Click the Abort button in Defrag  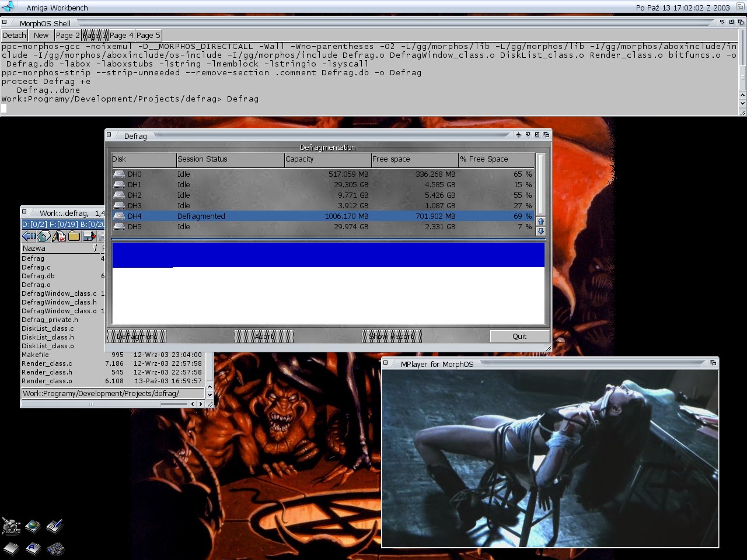coord(264,336)
